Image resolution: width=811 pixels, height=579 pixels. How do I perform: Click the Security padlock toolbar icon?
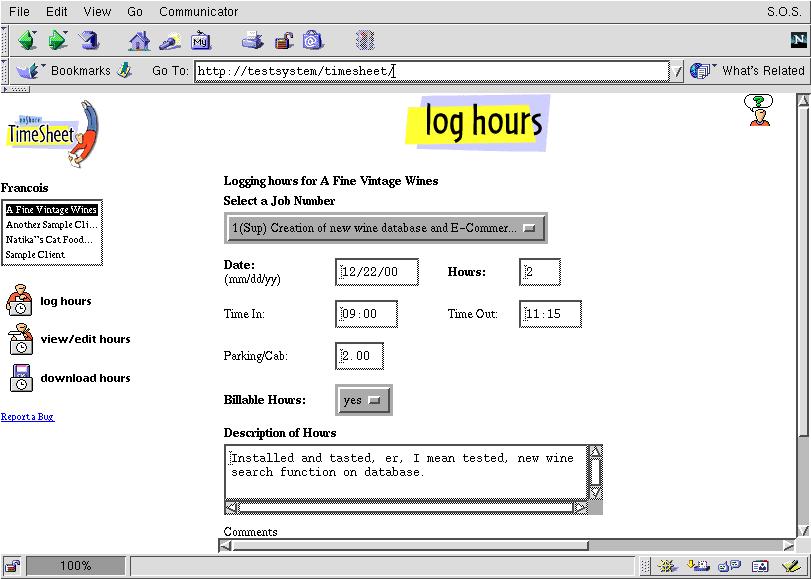pyautogui.click(x=284, y=41)
